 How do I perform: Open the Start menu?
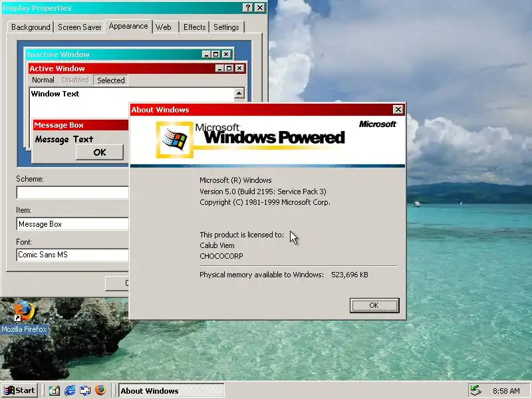click(19, 390)
